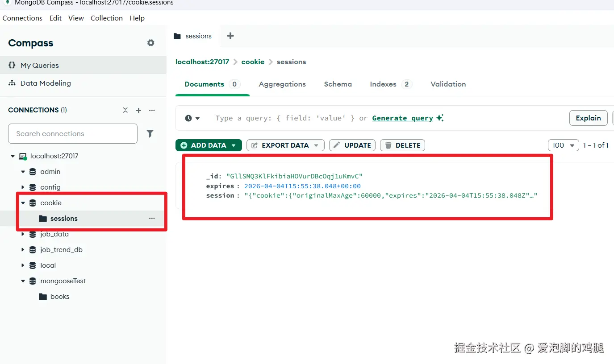
Task: Open a new tab with plus icon
Action: (230, 36)
